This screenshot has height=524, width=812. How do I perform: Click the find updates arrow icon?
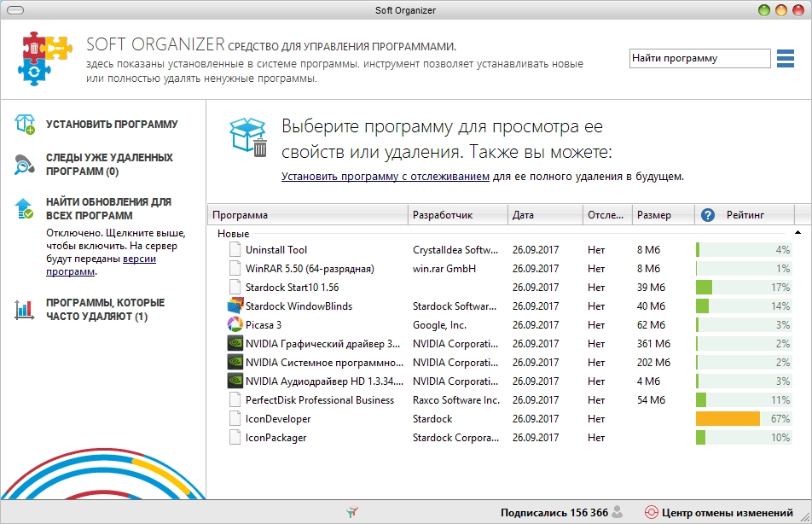25,208
